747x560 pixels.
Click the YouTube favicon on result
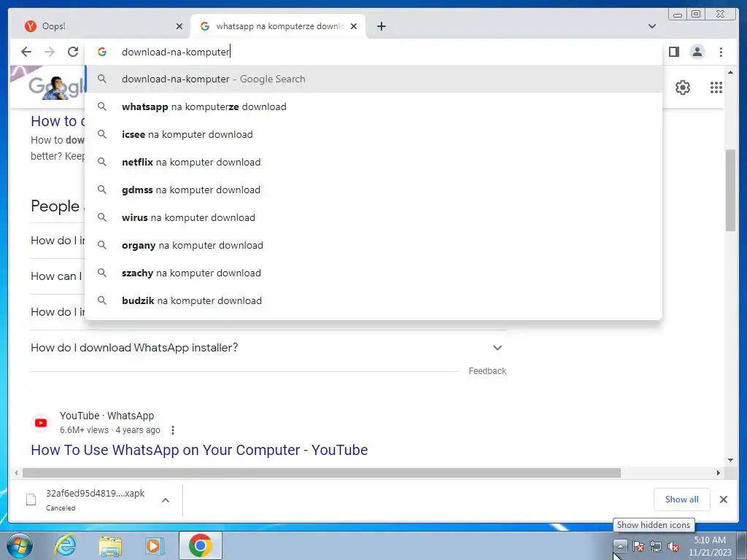point(41,423)
